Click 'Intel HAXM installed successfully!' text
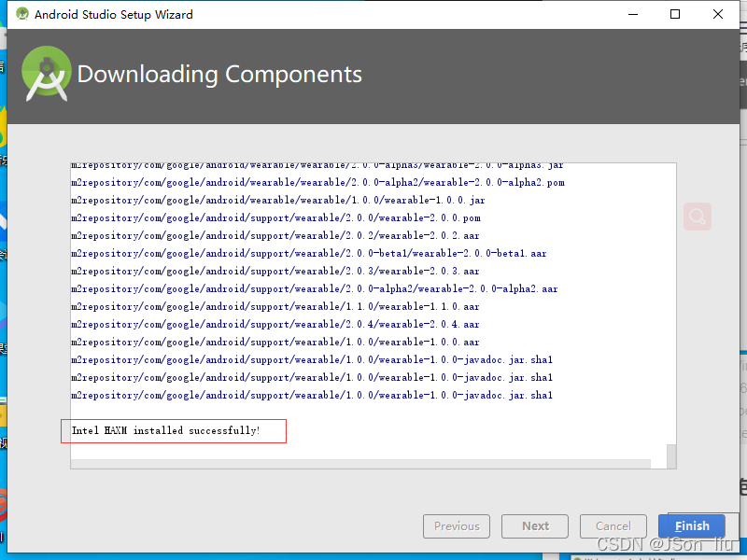Viewport: 747px width, 560px height. tap(166, 430)
